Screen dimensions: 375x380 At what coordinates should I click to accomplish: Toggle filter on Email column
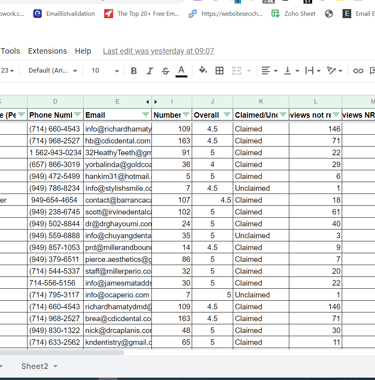(146, 115)
